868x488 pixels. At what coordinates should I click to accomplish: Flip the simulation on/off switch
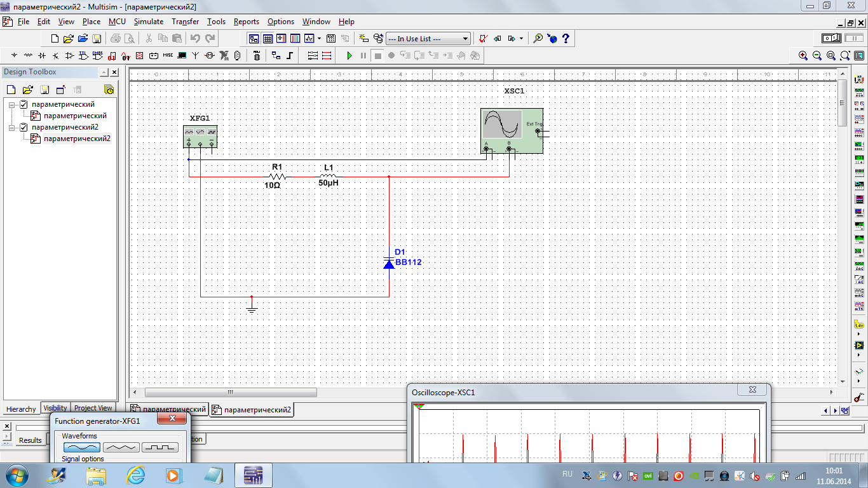(831, 39)
